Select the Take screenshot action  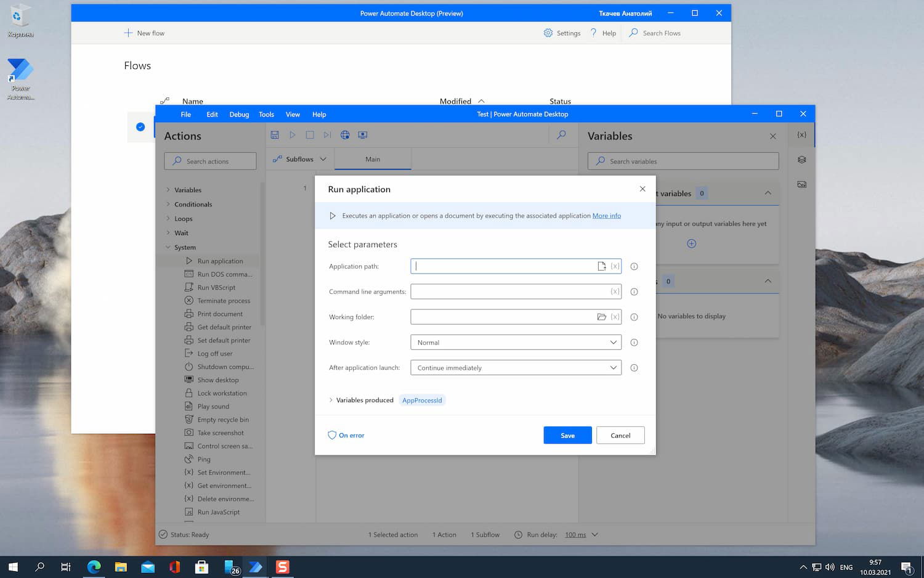pyautogui.click(x=221, y=433)
